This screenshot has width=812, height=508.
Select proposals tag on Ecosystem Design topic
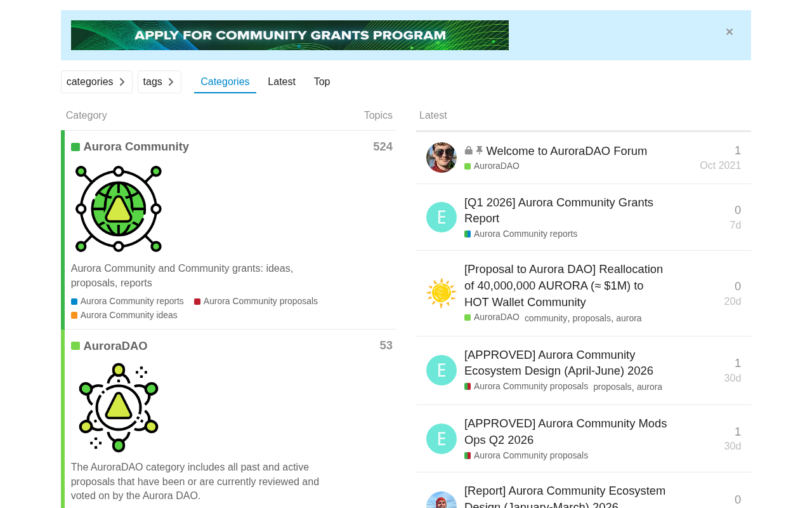612,387
